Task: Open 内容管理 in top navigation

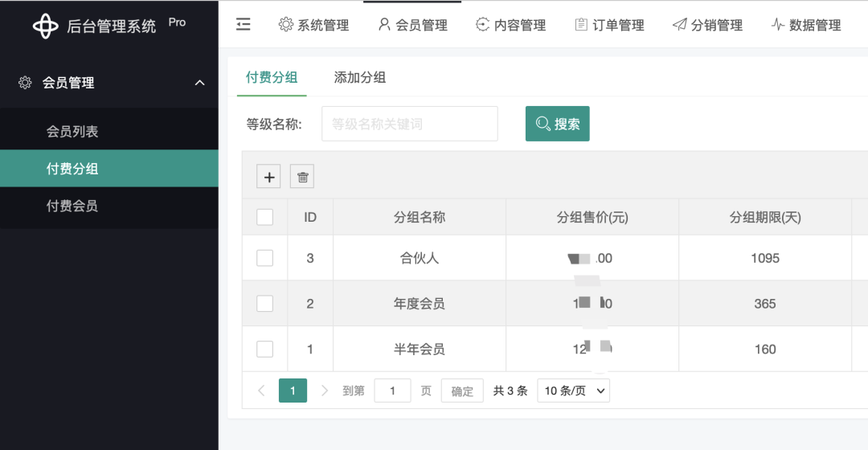Action: [511, 25]
